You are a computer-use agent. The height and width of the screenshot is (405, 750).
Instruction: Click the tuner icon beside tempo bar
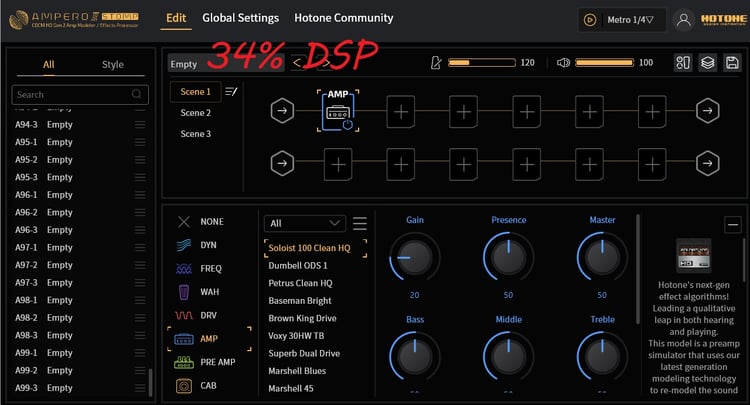pyautogui.click(x=436, y=63)
